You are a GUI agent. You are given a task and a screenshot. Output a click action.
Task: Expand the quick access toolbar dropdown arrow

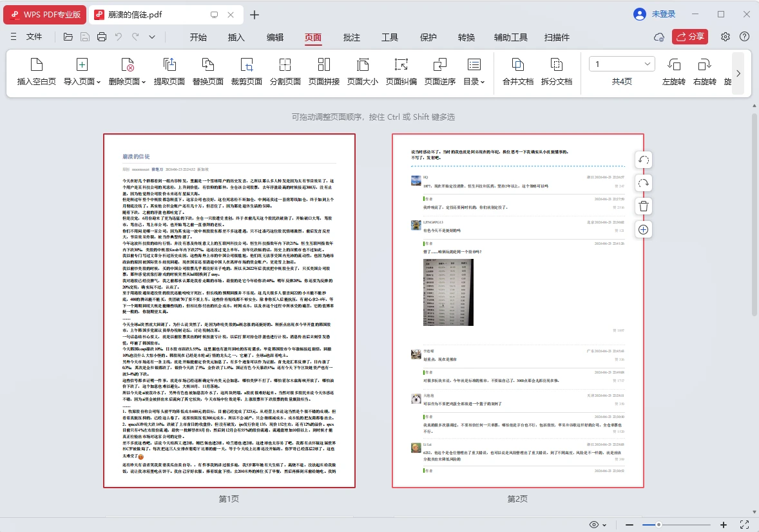152,37
